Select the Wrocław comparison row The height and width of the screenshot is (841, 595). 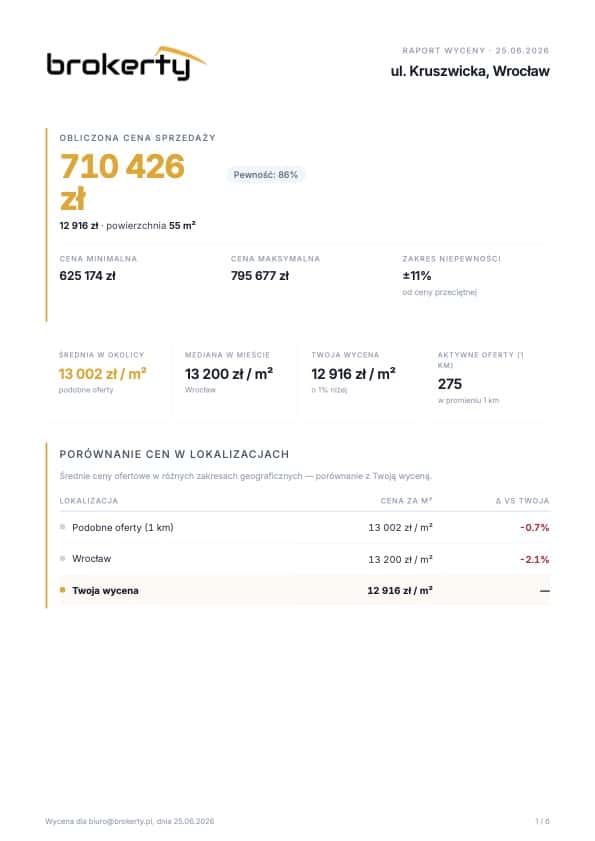click(305, 559)
